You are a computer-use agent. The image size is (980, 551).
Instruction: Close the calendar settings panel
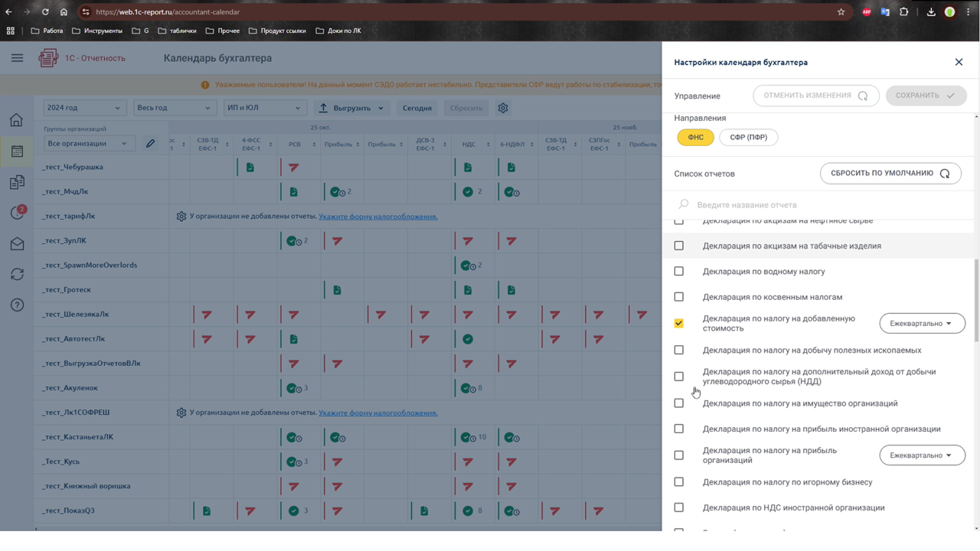[959, 62]
